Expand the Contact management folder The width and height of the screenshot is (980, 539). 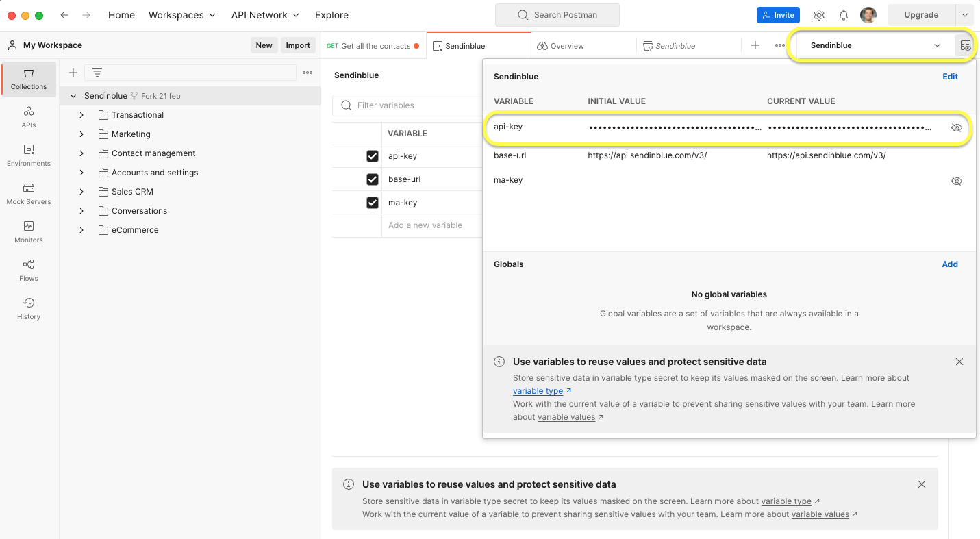[x=81, y=153]
